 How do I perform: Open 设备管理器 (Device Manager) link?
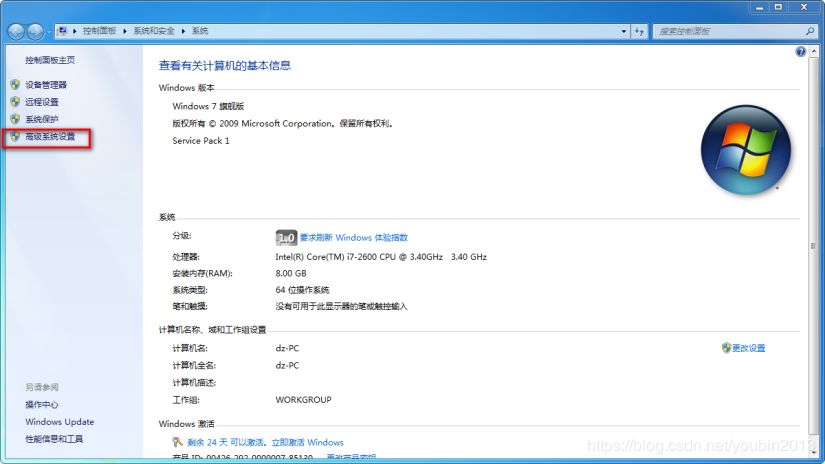pos(46,85)
